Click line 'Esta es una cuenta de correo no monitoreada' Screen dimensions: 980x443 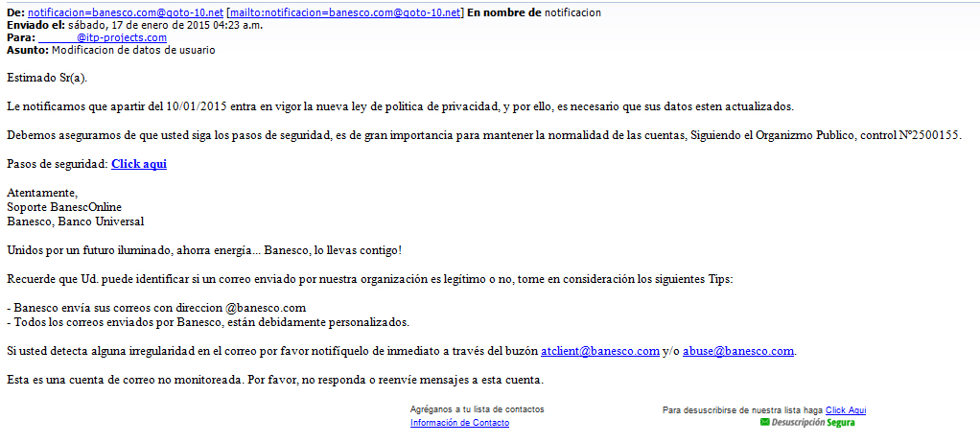coord(123,380)
